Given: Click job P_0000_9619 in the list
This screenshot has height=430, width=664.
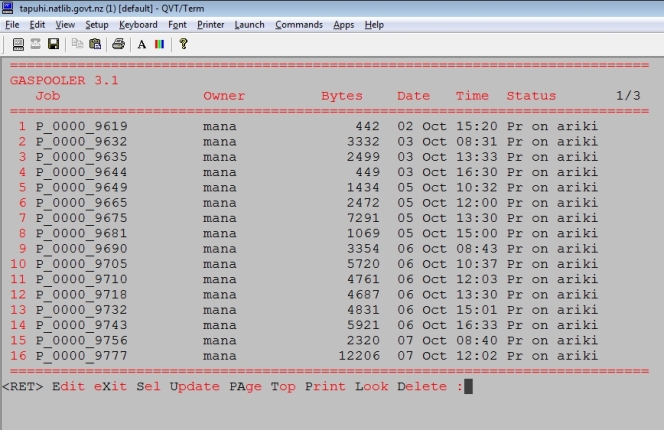Looking at the screenshot, I should point(81,126).
